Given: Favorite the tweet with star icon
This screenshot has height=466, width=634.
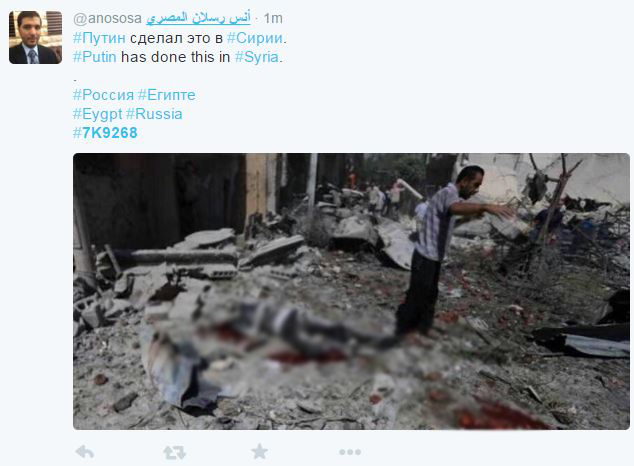Looking at the screenshot, I should coord(260,451).
